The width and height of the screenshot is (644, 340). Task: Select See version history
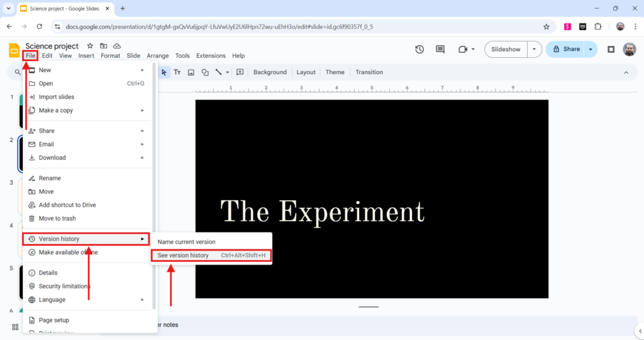pos(183,255)
